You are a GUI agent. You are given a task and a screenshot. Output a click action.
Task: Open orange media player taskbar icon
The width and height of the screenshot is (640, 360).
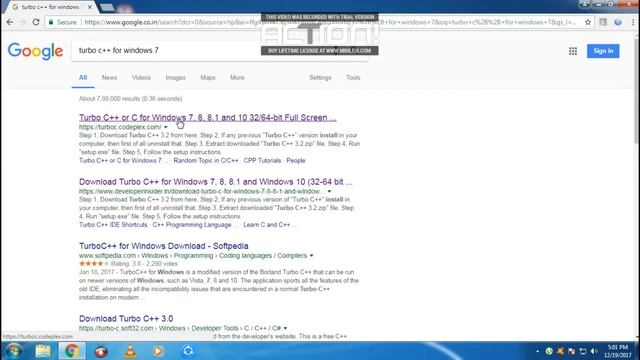[x=158, y=351]
